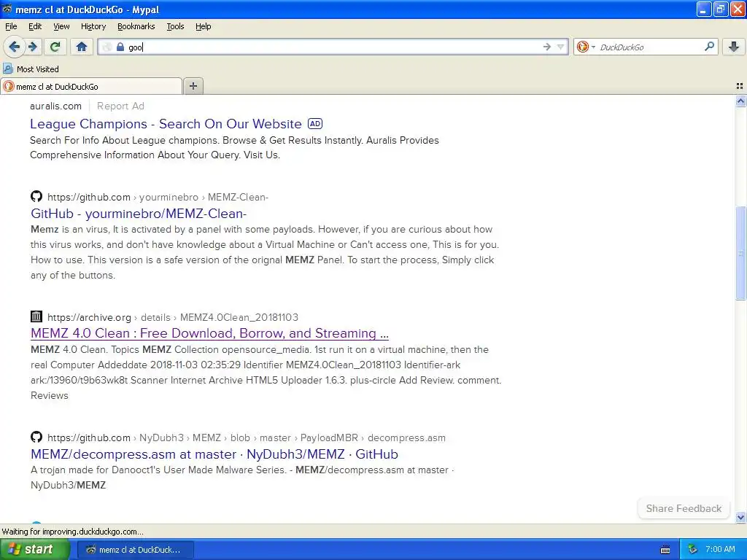Open the Tools menu
This screenshot has height=560, width=747.
tap(175, 26)
